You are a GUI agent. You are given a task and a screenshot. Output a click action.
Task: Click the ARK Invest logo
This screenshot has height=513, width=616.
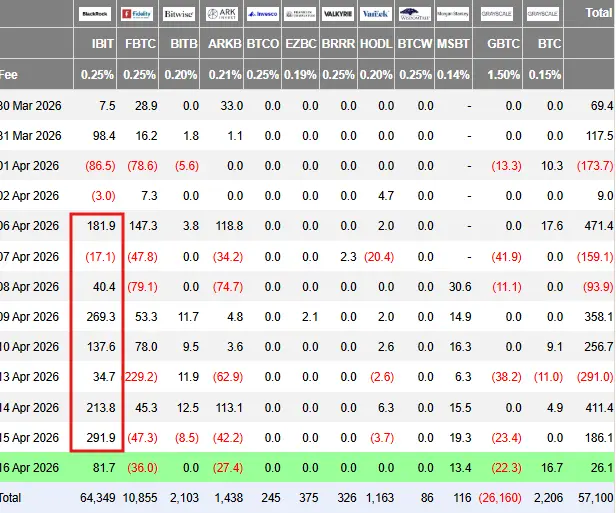pyautogui.click(x=222, y=14)
